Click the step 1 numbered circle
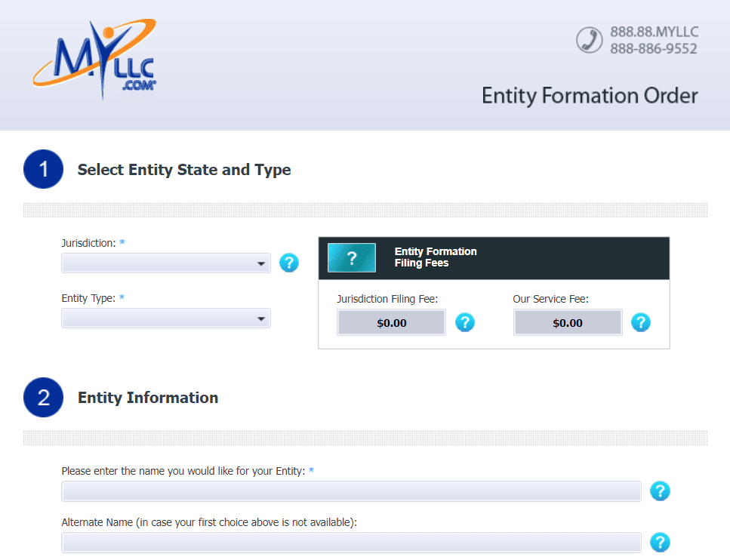The image size is (730, 560). coord(43,169)
